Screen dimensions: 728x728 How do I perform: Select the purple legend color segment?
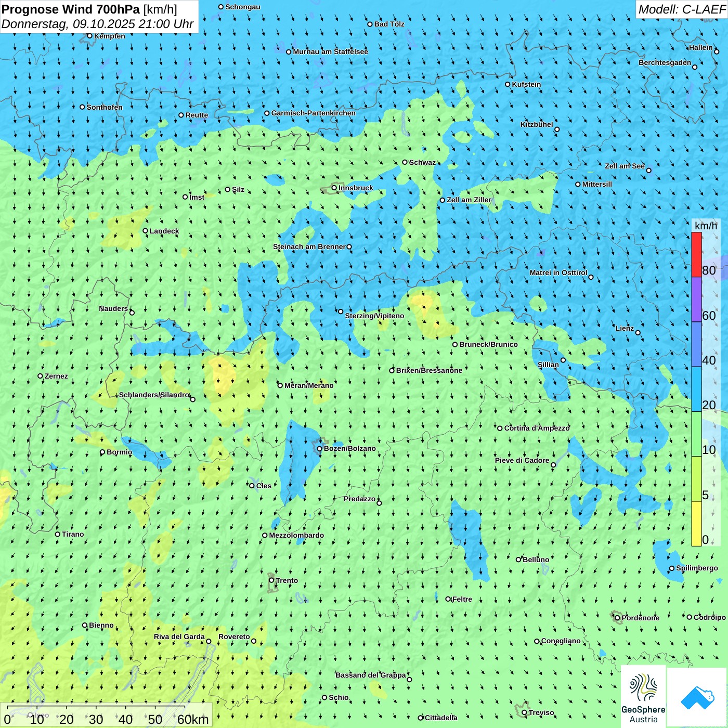[696, 300]
